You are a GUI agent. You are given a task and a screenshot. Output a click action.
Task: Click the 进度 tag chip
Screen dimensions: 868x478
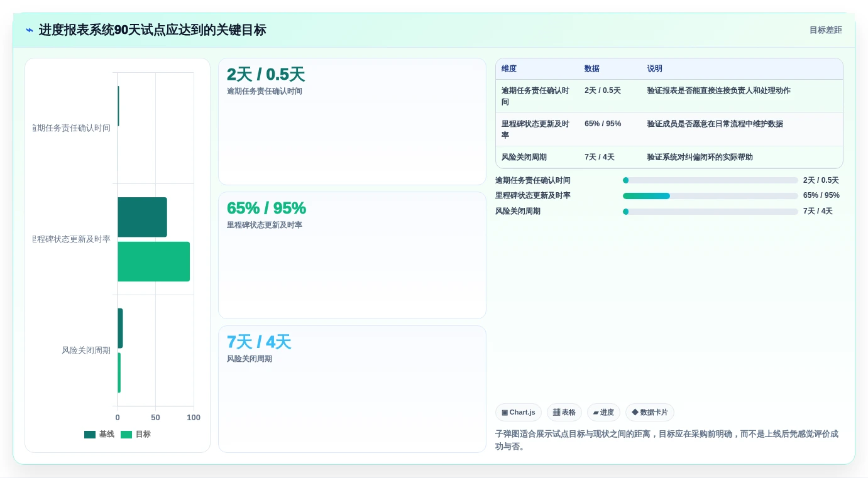tap(603, 413)
